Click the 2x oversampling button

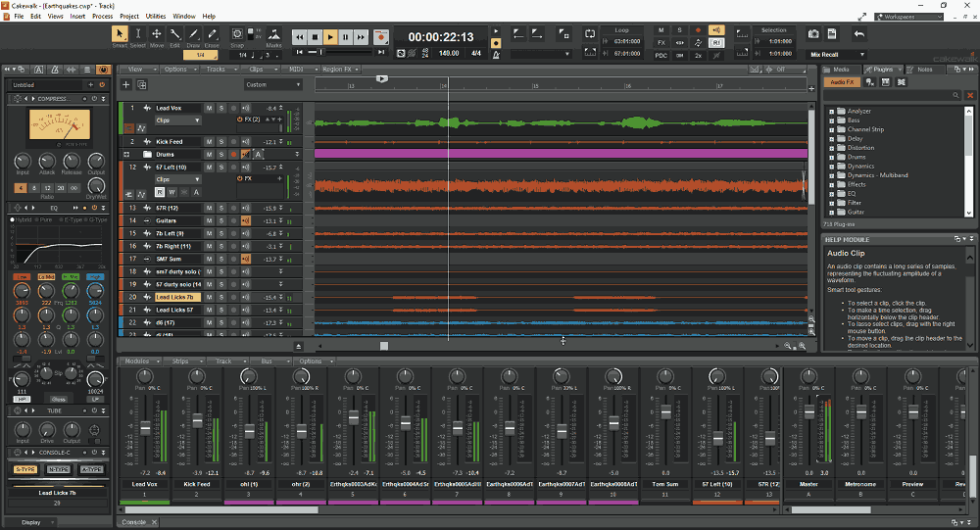coord(698,55)
